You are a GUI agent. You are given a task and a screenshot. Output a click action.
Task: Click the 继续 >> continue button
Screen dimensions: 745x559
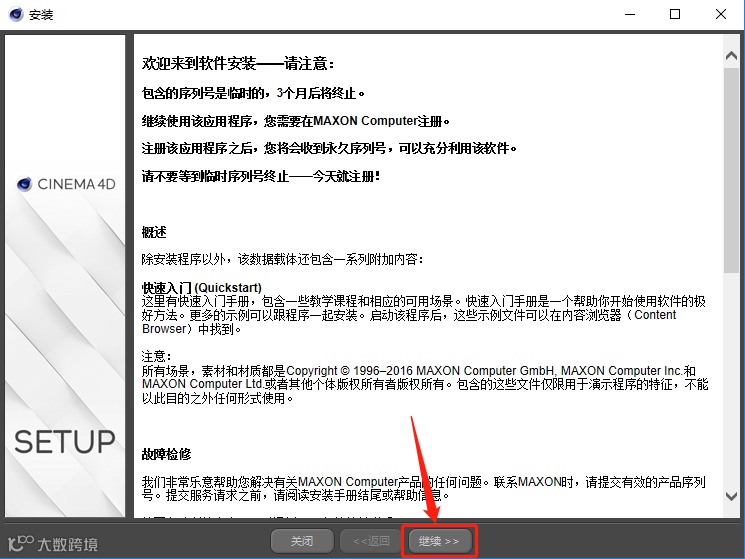pyautogui.click(x=439, y=541)
